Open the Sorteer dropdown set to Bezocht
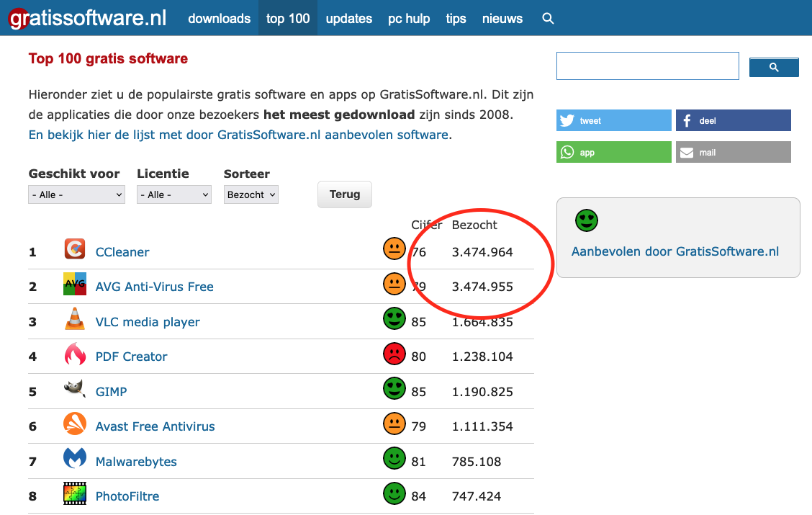Screen dimensions: 812x515 pyautogui.click(x=251, y=194)
